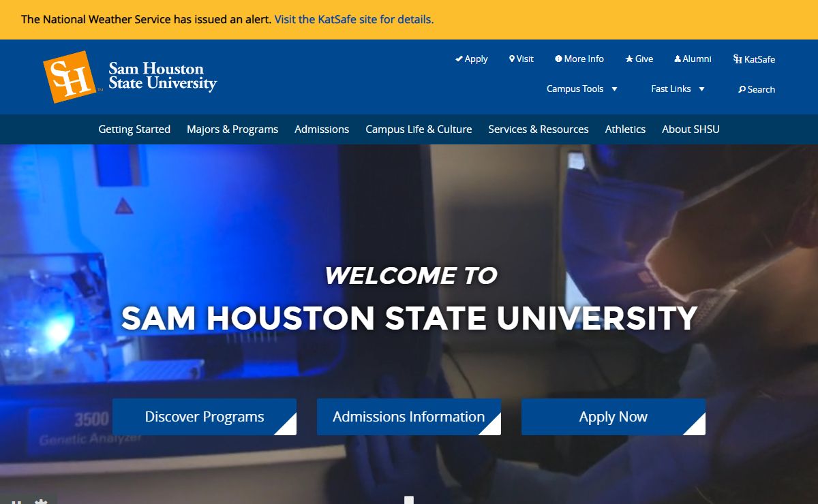Open More Info via its info icon
This screenshot has height=504, width=818.
[558, 59]
